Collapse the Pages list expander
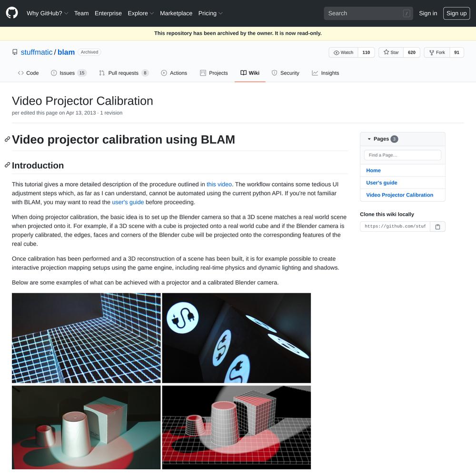The width and height of the screenshot is (476, 476). (x=369, y=139)
